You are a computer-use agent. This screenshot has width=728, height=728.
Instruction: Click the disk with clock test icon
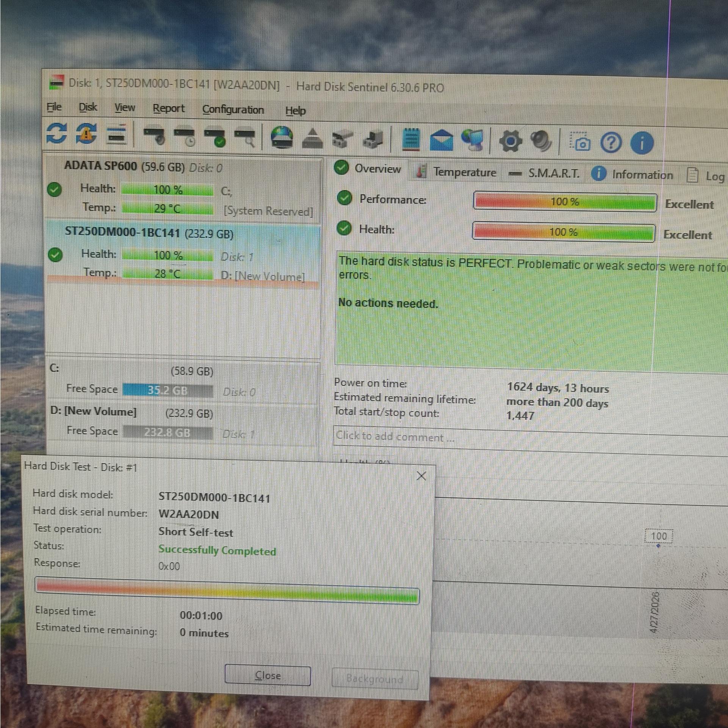tap(185, 138)
